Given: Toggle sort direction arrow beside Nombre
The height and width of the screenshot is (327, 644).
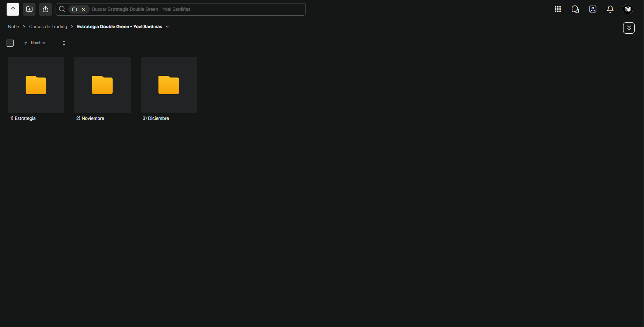Looking at the screenshot, I should tap(26, 43).
